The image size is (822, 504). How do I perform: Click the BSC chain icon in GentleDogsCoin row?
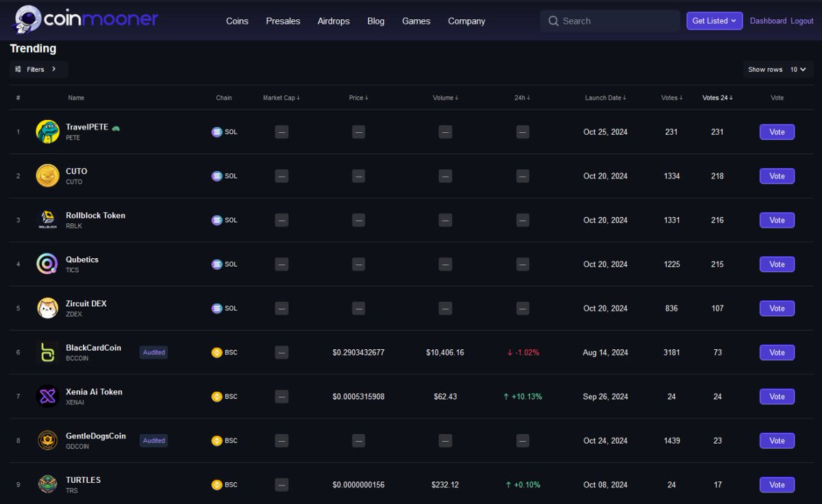pyautogui.click(x=216, y=441)
